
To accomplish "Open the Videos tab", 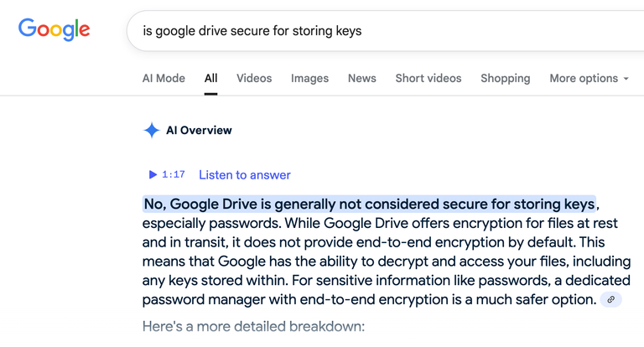I will (254, 78).
